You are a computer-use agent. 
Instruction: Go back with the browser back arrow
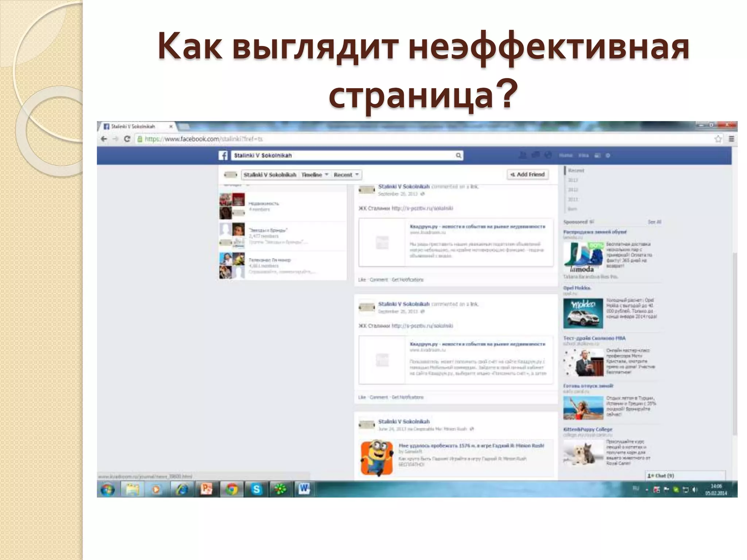[104, 139]
